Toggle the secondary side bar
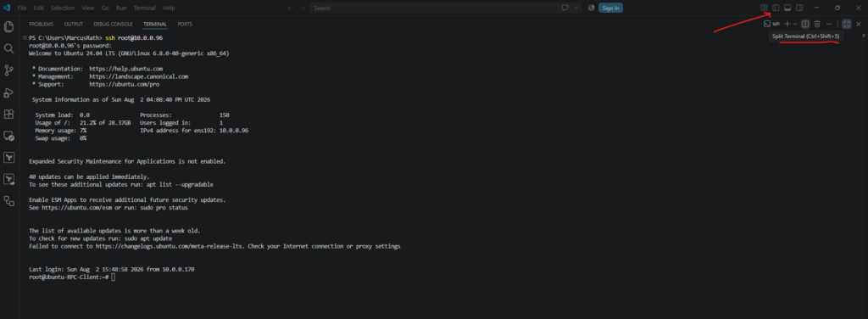Viewport: 868px width, 319px height. 799,8
